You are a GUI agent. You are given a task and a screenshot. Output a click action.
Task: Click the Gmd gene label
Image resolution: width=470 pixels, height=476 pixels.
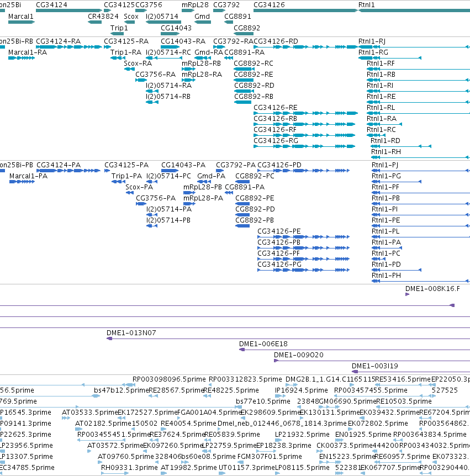(202, 17)
